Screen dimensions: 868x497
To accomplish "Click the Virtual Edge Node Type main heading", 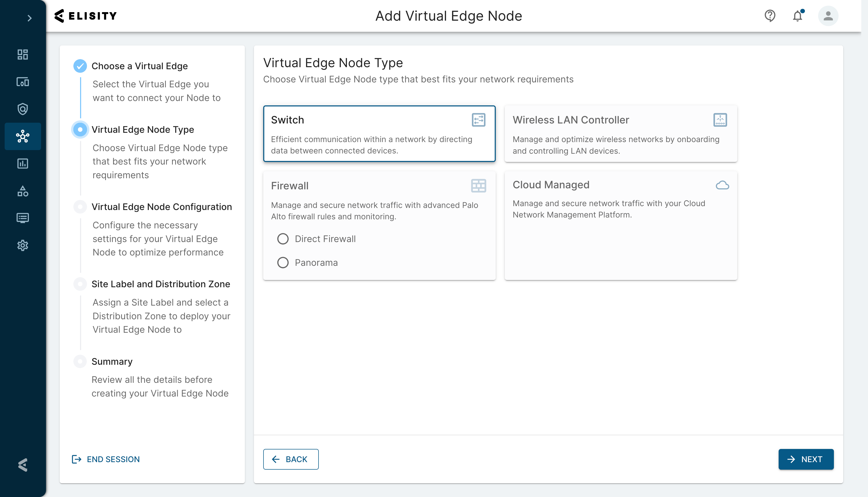I will (333, 63).
